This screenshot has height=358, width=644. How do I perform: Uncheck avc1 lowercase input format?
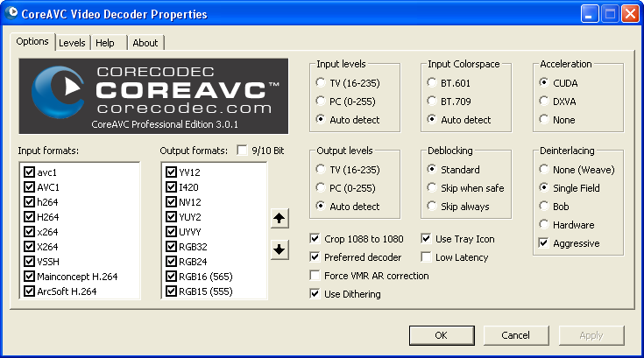pyautogui.click(x=29, y=172)
